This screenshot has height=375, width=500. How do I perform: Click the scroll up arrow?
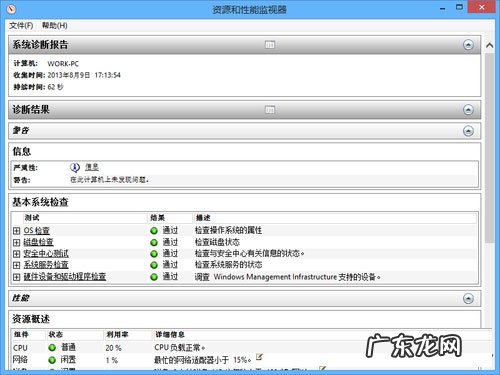pyautogui.click(x=489, y=45)
